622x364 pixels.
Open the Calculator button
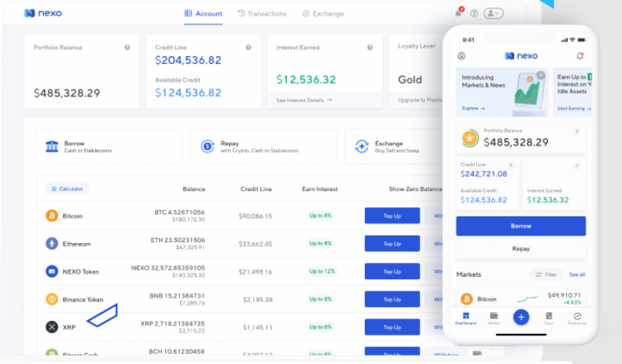click(67, 189)
